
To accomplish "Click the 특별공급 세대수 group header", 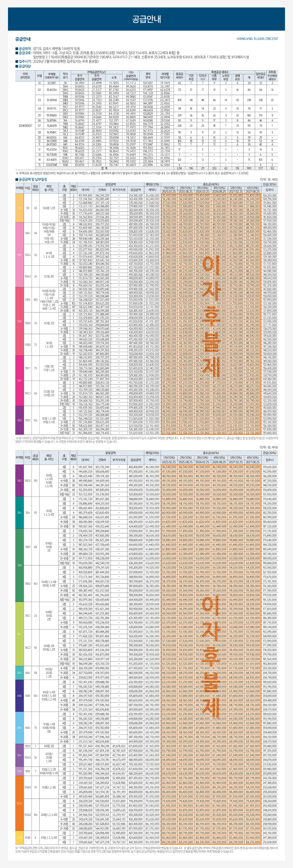I will (220, 72).
